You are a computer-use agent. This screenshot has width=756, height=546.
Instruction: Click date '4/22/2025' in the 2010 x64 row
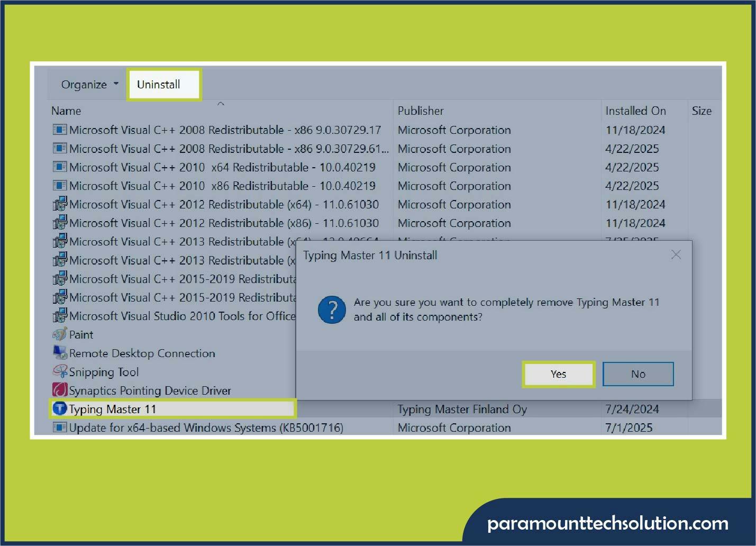[632, 167]
